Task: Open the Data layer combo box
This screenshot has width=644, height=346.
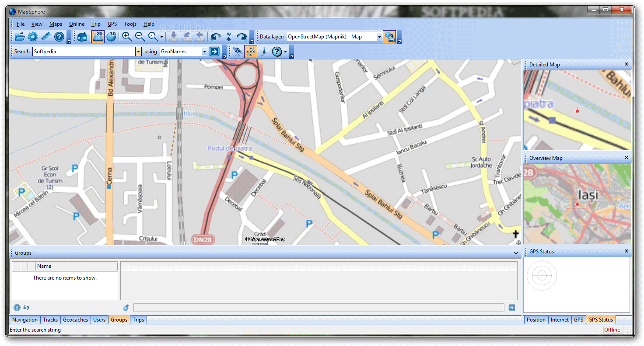Action: tap(335, 37)
